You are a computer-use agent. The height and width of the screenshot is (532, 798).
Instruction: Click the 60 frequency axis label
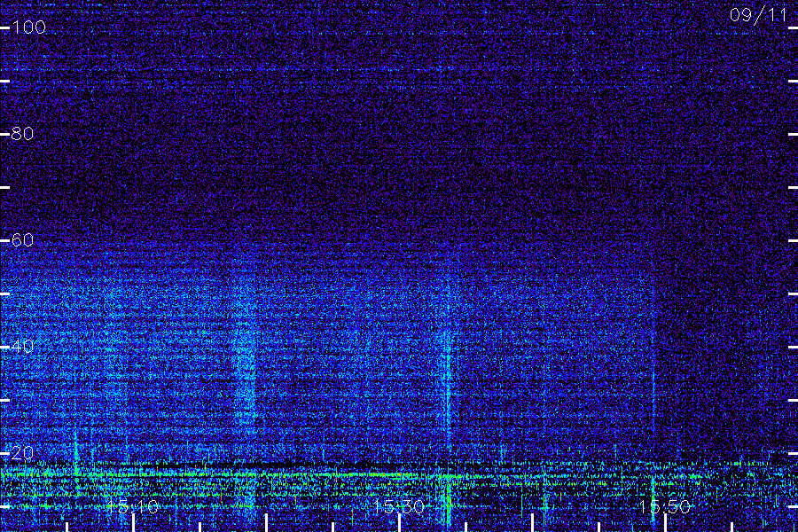pos(22,239)
